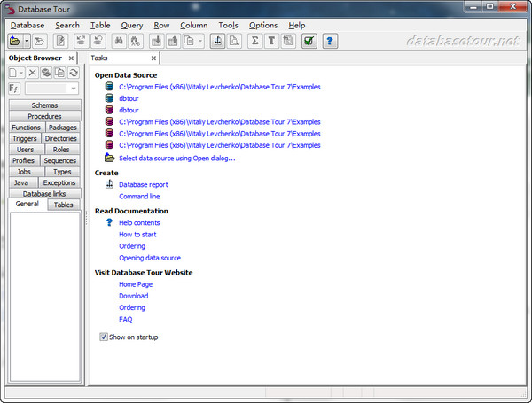This screenshot has width=532, height=403.
Task: Click the Sigma aggregate toolbar icon
Action: point(255,41)
